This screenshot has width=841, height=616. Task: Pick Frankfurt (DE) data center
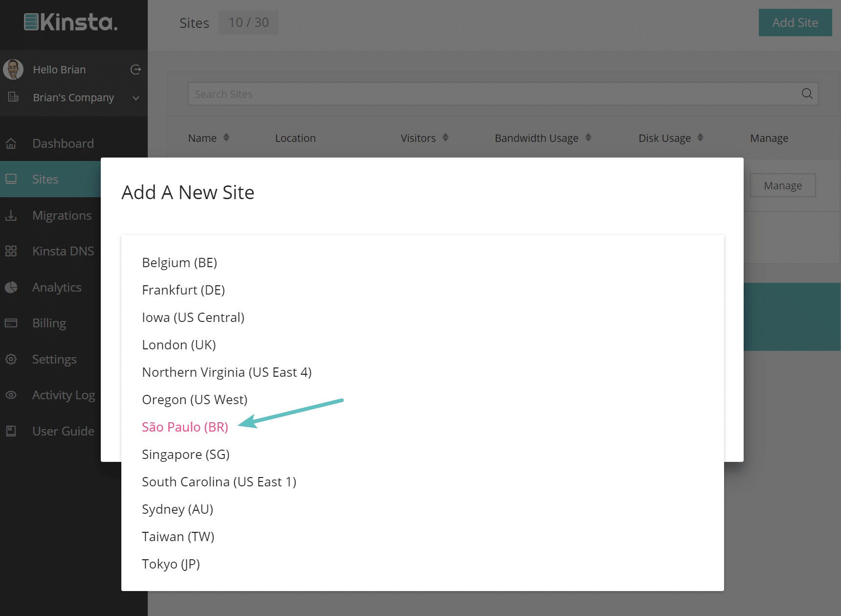183,290
